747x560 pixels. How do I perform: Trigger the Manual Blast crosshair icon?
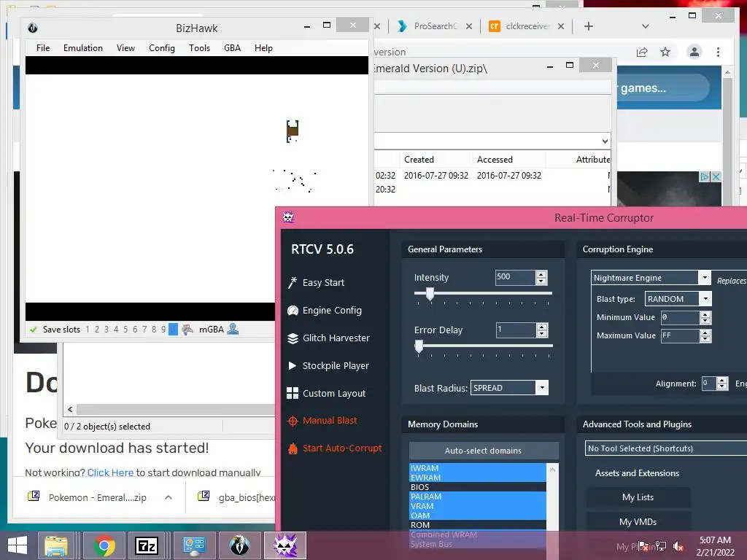pos(293,421)
